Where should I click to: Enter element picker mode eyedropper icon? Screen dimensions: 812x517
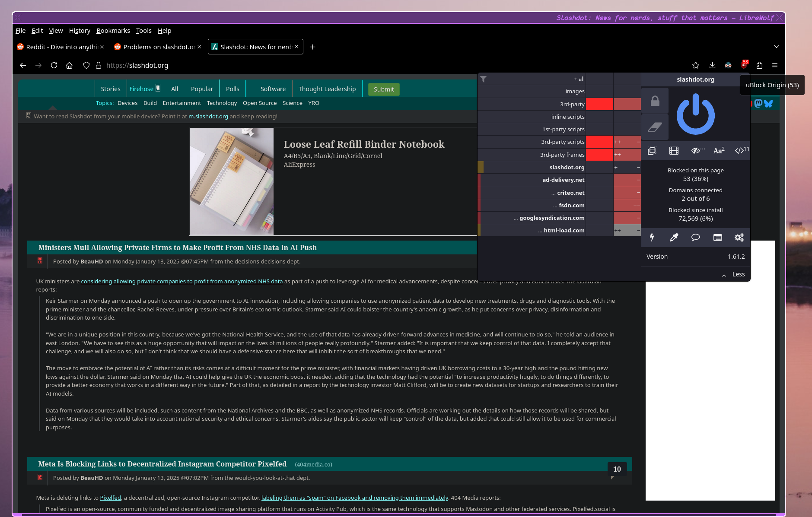(674, 237)
